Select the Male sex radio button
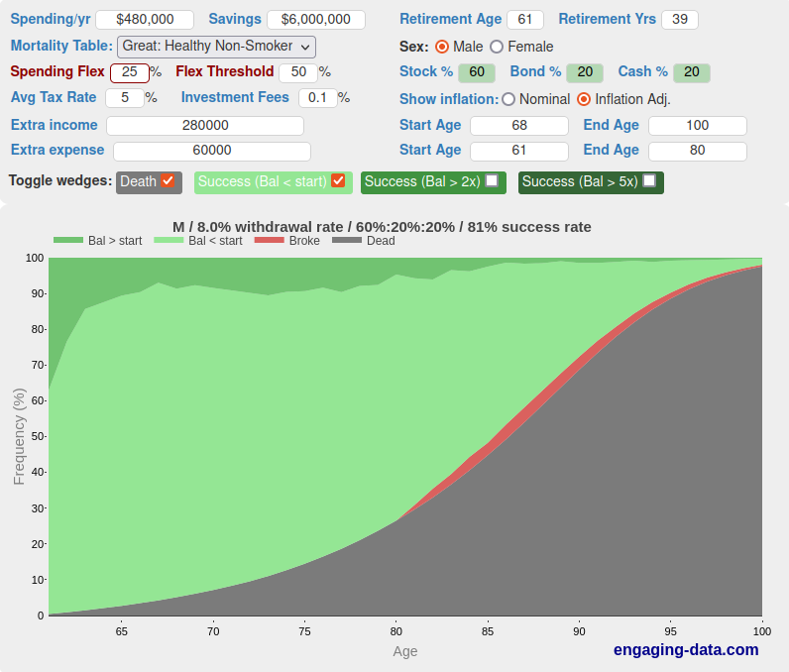Image resolution: width=789 pixels, height=672 pixels. pos(442,47)
